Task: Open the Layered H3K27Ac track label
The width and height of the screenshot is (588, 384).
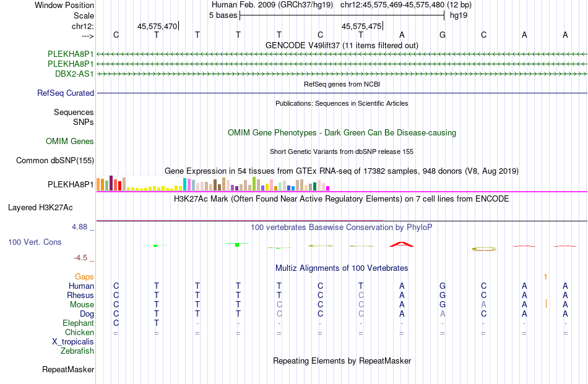Action: click(x=40, y=208)
